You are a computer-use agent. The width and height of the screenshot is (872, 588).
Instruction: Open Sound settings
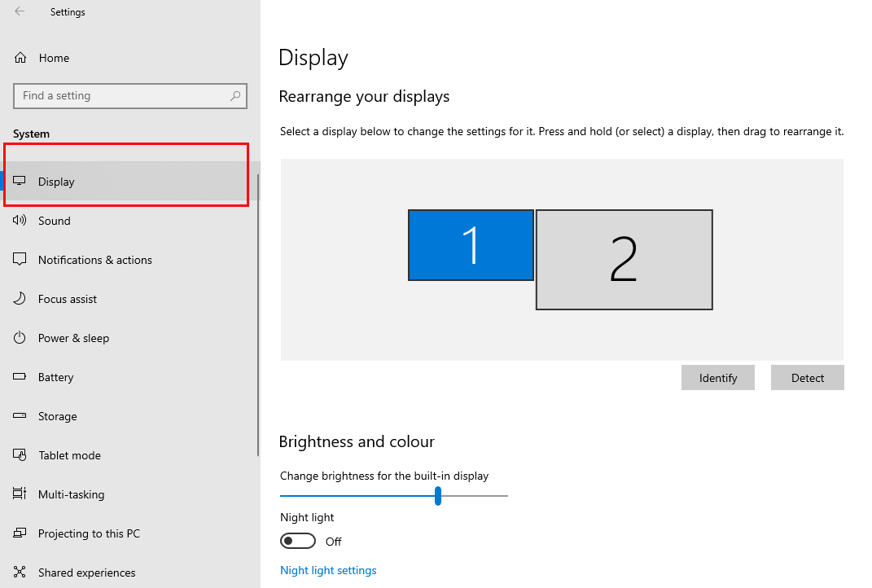tap(130, 221)
